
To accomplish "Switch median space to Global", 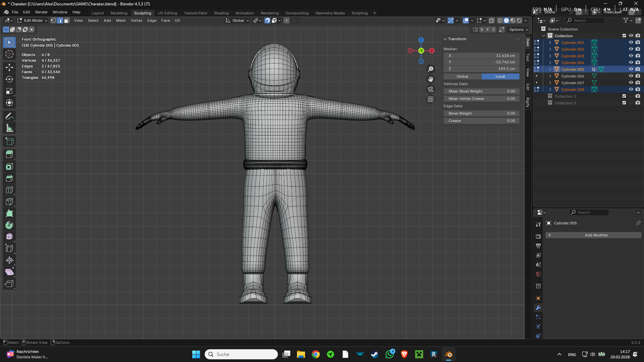I will tap(462, 76).
